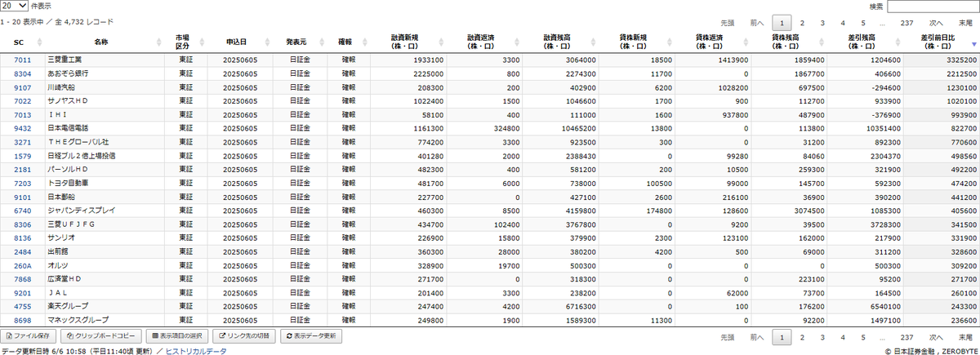Viewport: 980px width, 355px height.
Task: Go to page 2 below the table
Action: click(x=802, y=336)
